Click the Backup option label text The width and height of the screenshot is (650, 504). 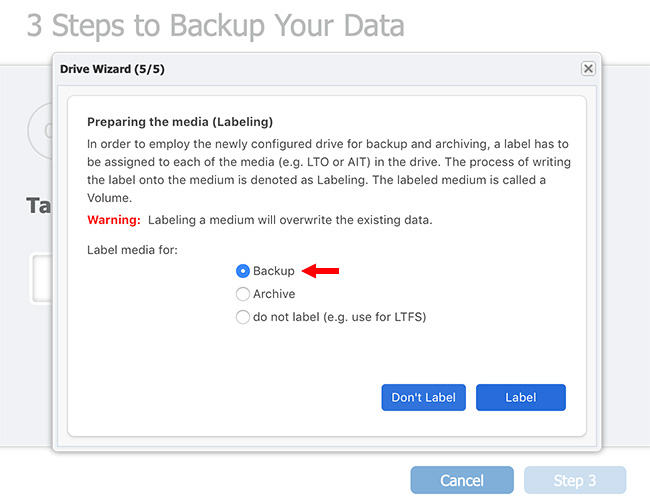pos(274,271)
